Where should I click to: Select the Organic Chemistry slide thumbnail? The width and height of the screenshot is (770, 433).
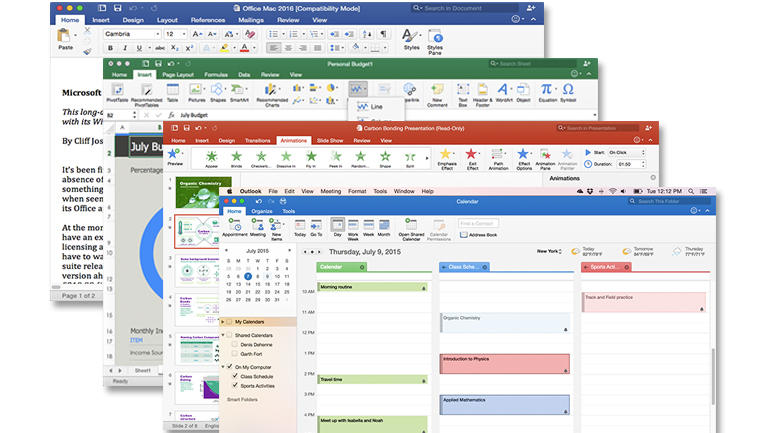click(x=203, y=192)
